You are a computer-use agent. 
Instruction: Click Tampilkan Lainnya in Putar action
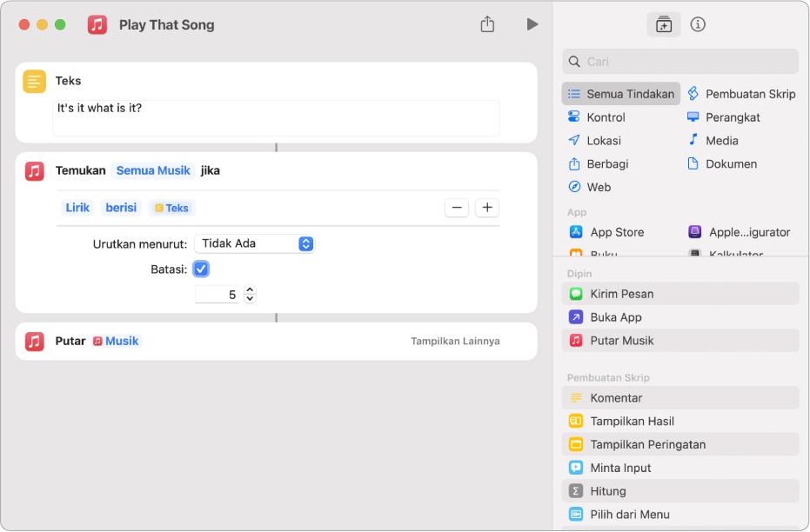(x=455, y=341)
